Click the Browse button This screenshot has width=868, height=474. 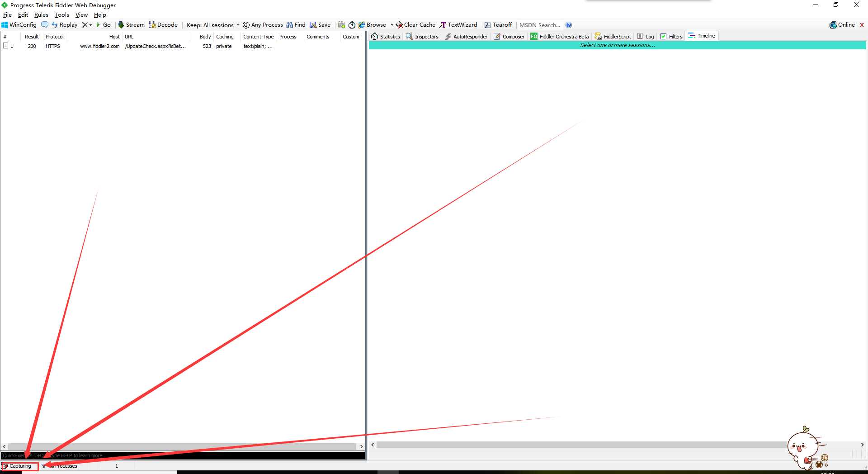[x=373, y=25]
